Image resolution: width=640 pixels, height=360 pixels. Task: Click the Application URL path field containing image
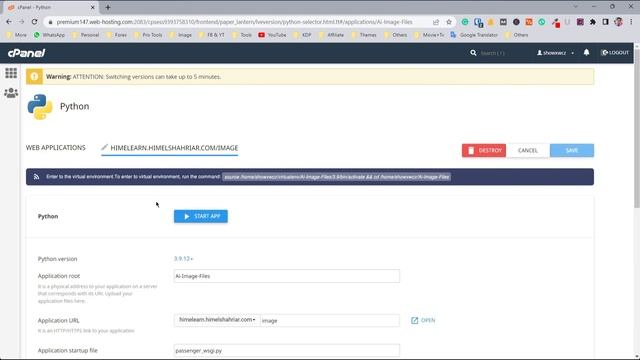point(330,320)
